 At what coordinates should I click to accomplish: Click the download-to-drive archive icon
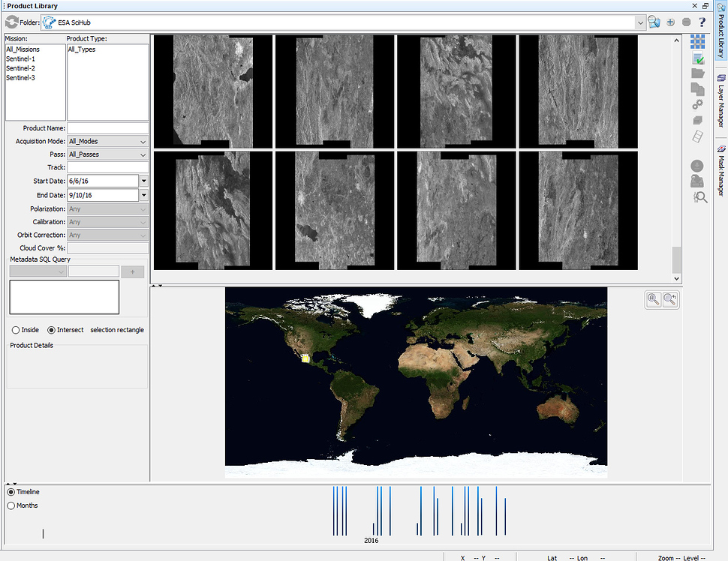tap(697, 181)
